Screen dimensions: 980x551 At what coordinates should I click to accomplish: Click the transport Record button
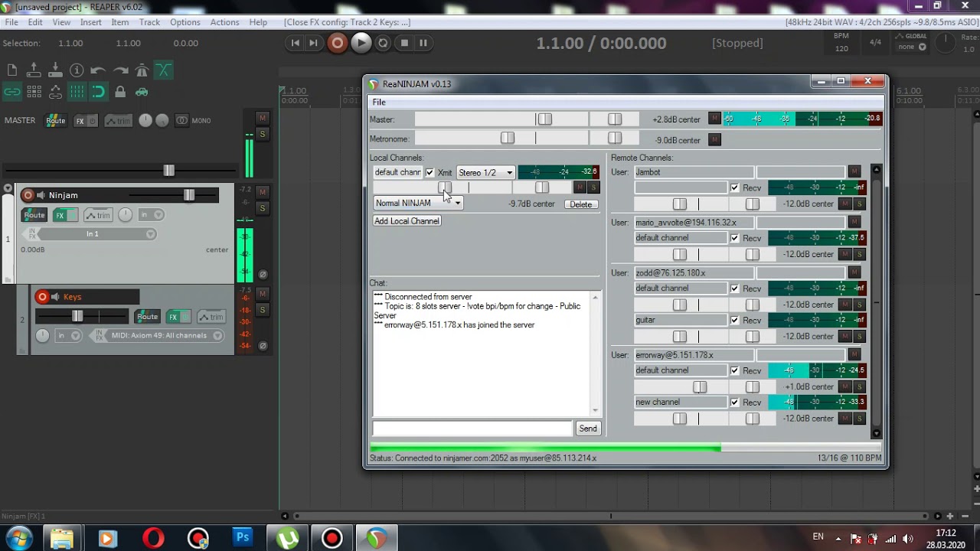pyautogui.click(x=337, y=43)
